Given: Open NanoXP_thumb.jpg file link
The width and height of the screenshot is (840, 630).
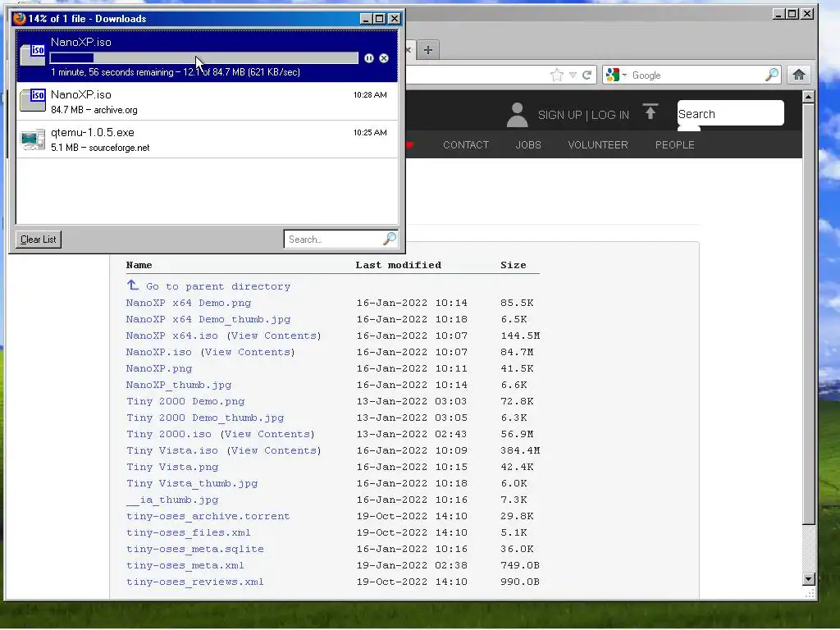Looking at the screenshot, I should click(178, 385).
